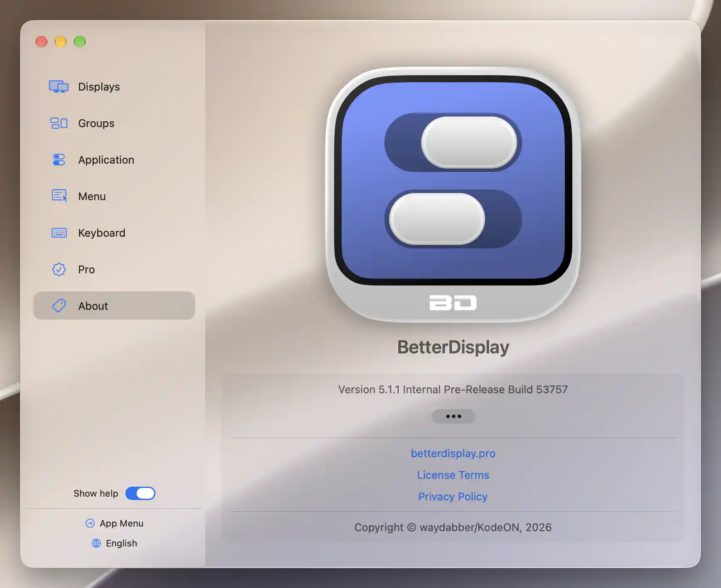Image resolution: width=721 pixels, height=588 pixels.
Task: Open the Menu section label
Action: tap(92, 196)
